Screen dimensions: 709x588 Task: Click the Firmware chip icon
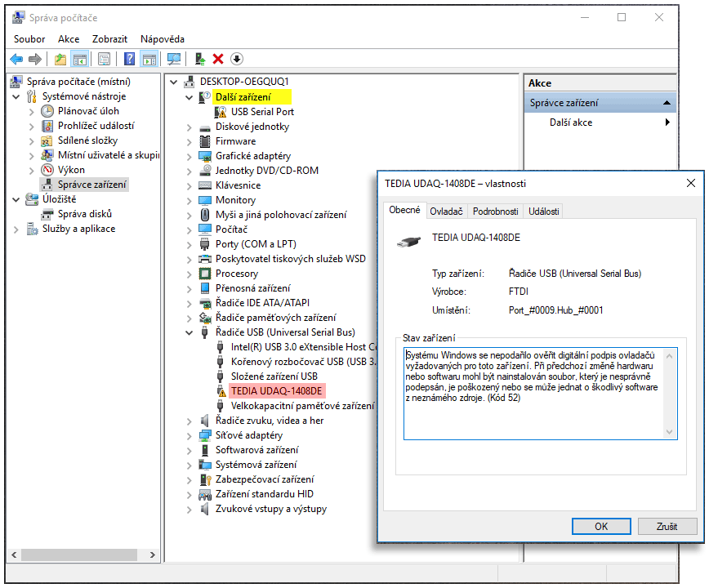[205, 141]
